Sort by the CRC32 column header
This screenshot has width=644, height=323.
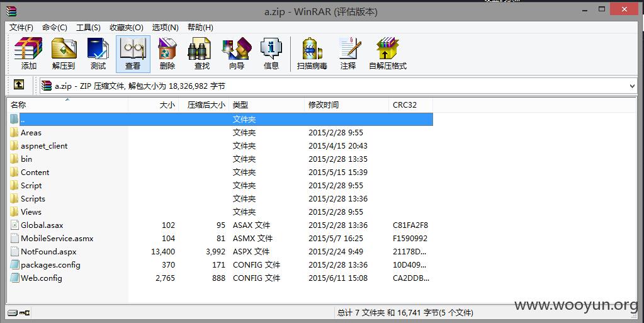pos(410,105)
